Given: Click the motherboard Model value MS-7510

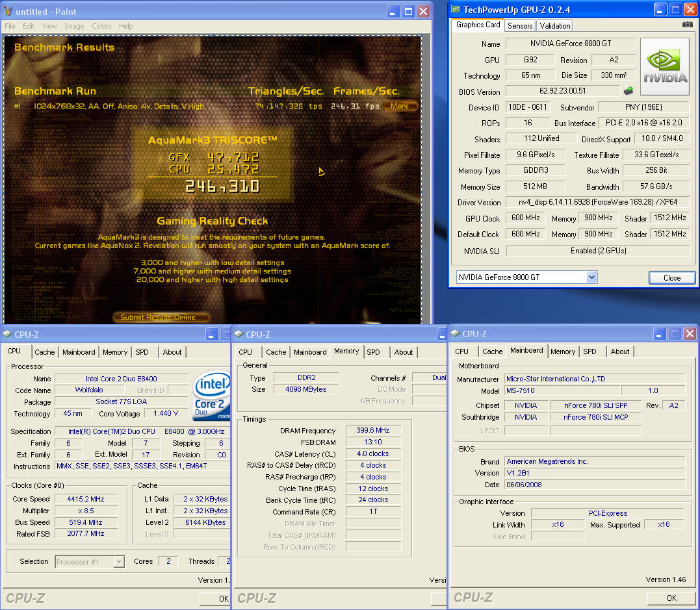Looking at the screenshot, I should [x=562, y=390].
